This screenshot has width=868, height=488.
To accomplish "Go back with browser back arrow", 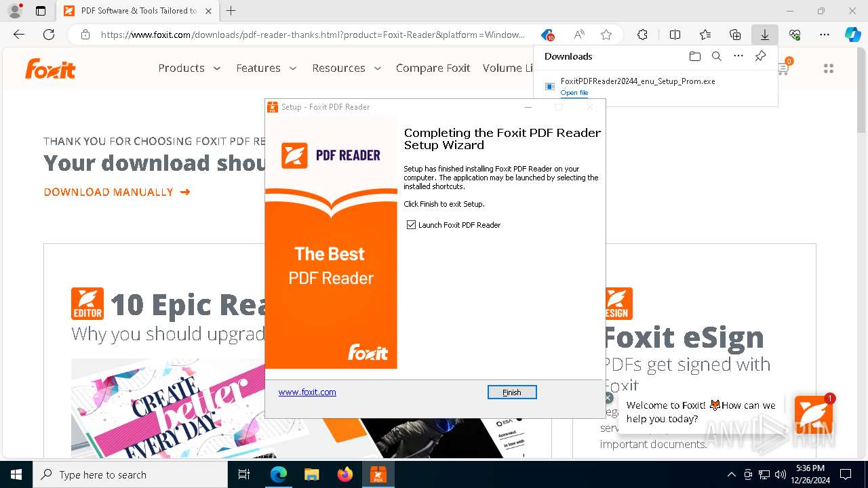I will pyautogui.click(x=19, y=35).
